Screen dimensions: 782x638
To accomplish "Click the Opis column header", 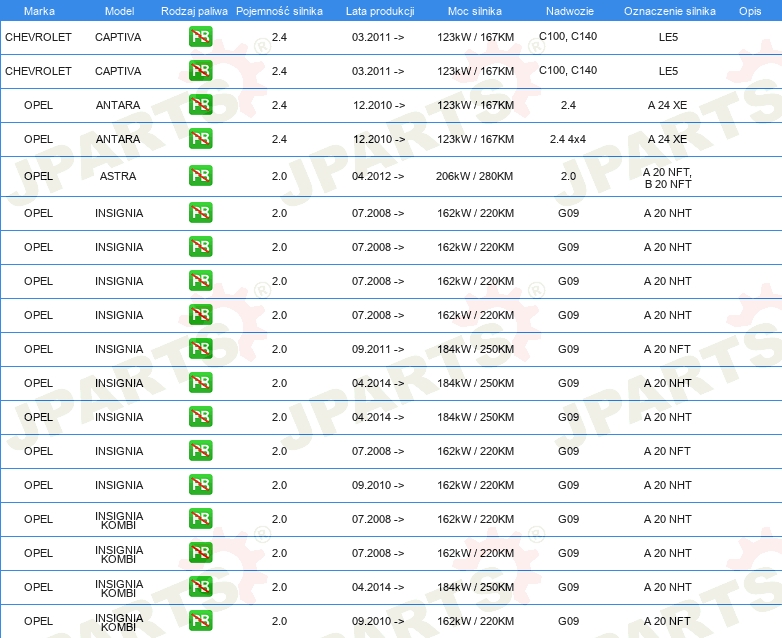I will point(749,10).
